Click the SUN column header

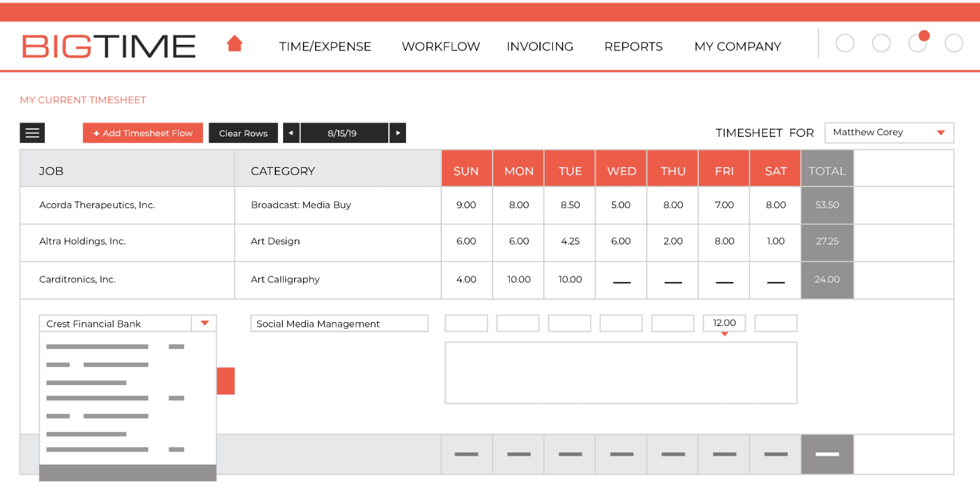(x=466, y=168)
